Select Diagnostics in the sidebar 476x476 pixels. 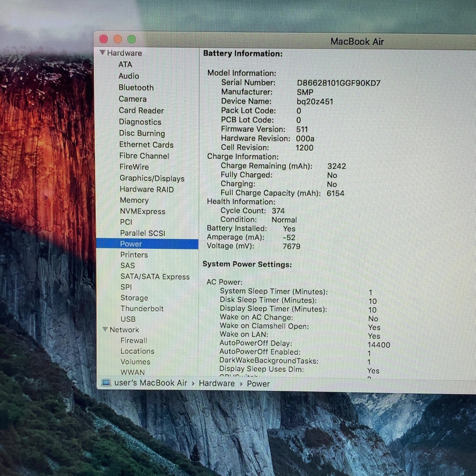[x=140, y=122]
